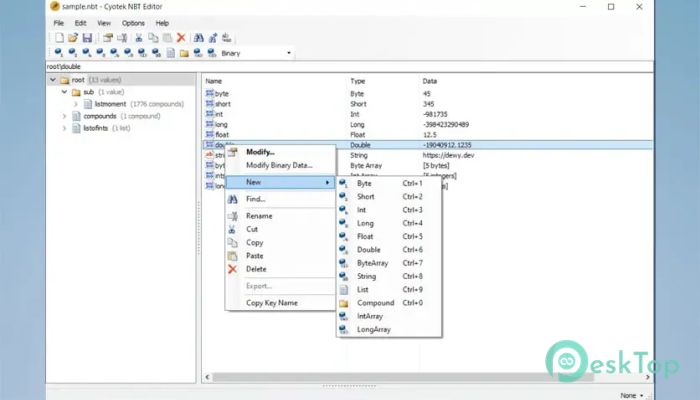Viewport: 700px width, 400px height.
Task: Add a Short tag from toolbar
Action: (x=72, y=53)
